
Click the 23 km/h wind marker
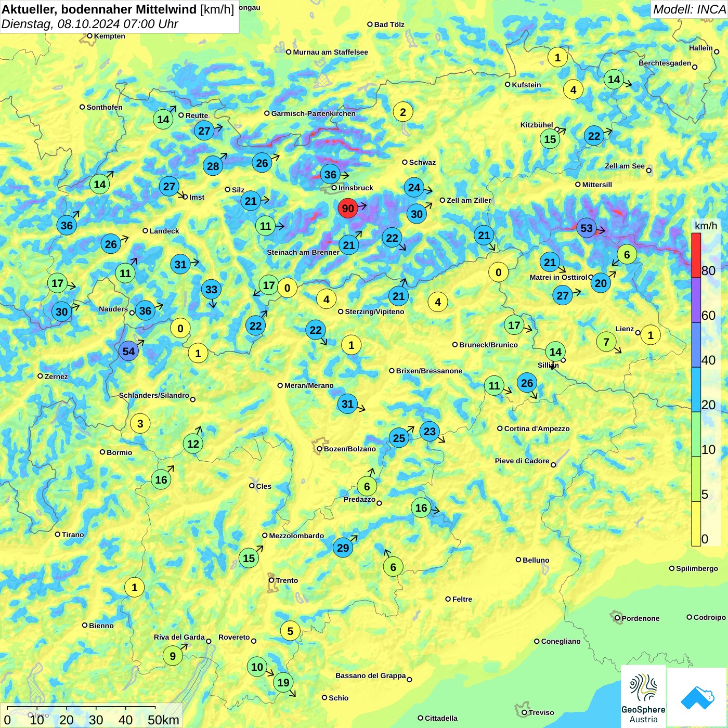[x=430, y=432]
